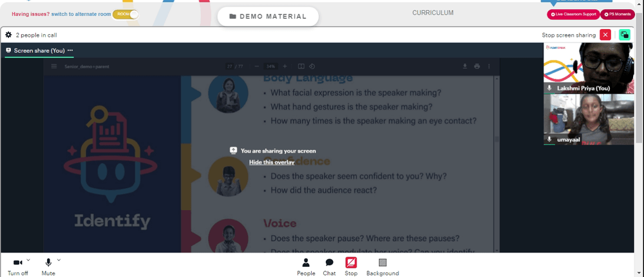Expand microphone options chevron
This screenshot has width=644, height=277.
[x=59, y=260]
